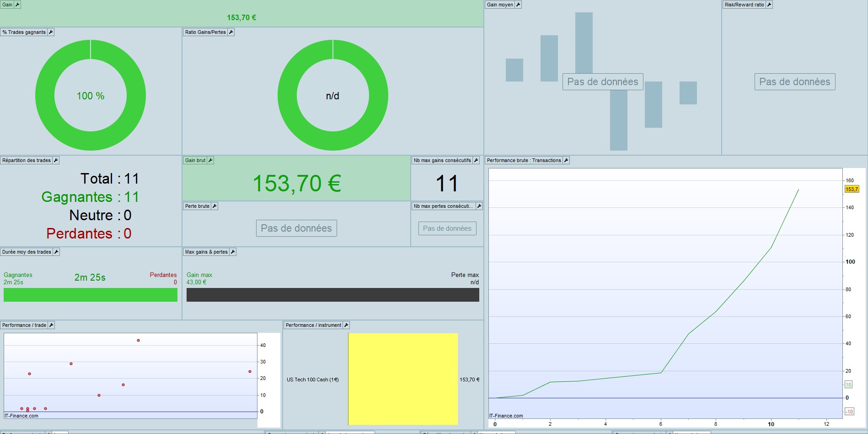
Task: Click the Gain moyen wrench icon
Action: pyautogui.click(x=518, y=5)
